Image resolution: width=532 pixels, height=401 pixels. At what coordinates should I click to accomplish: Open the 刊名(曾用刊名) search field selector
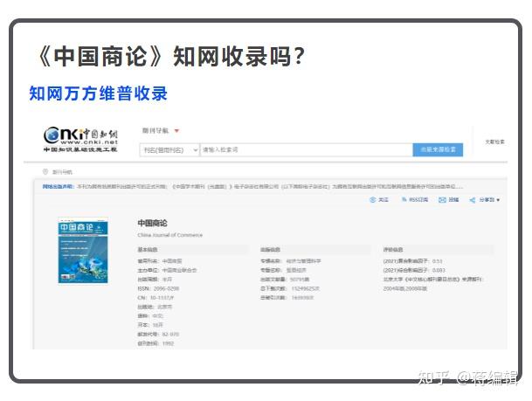pyautogui.click(x=169, y=150)
